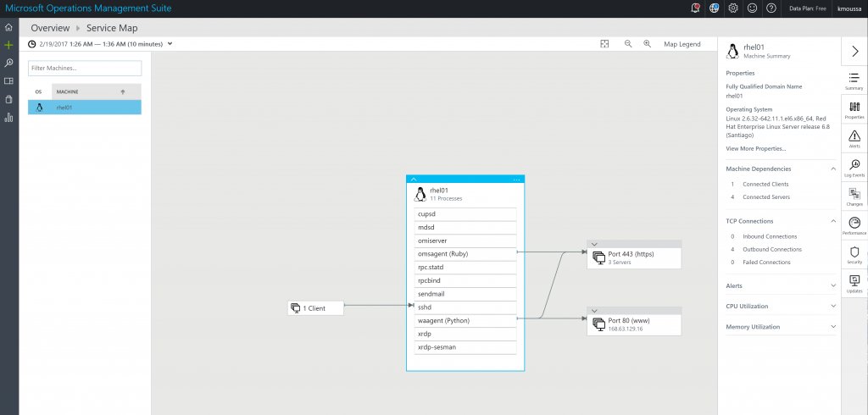
Task: Collapse the right details pane arrow
Action: [854, 51]
